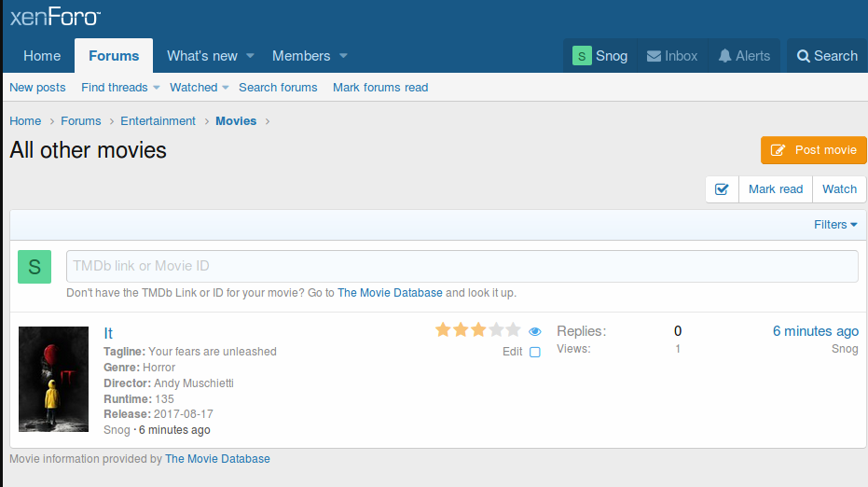The height and width of the screenshot is (487, 868).
Task: Open footer The Movie Database link
Action: click(217, 459)
